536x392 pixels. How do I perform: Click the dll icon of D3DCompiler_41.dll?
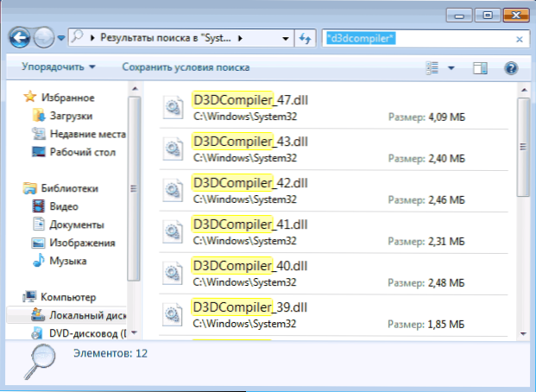[x=173, y=231]
